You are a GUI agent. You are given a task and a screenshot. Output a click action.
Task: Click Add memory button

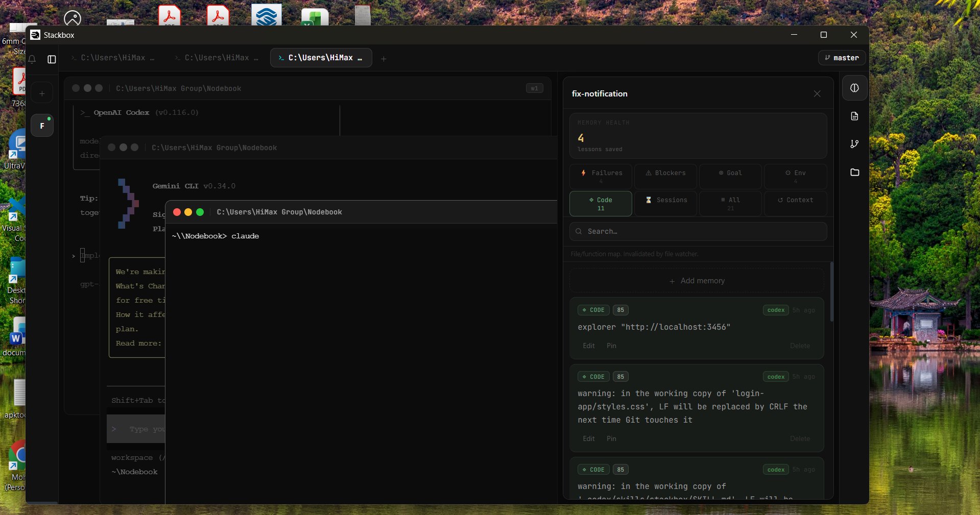click(x=697, y=281)
